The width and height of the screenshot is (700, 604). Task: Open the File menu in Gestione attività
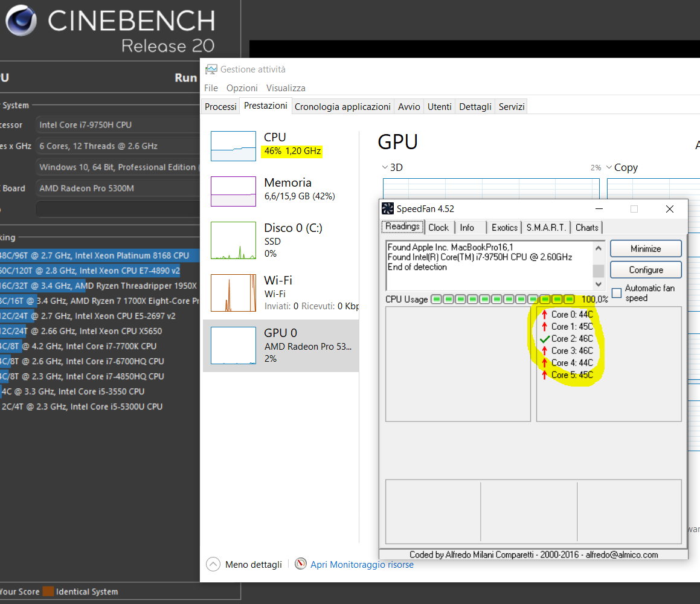coord(211,88)
